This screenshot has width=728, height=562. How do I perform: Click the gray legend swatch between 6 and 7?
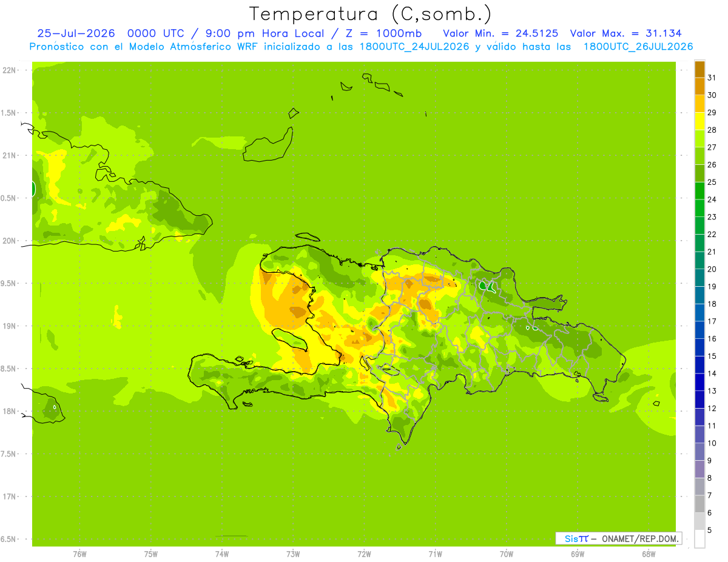tap(699, 504)
